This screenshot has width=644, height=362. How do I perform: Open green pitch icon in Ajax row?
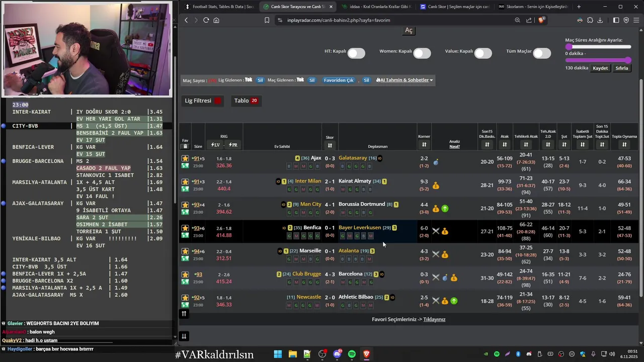click(185, 166)
